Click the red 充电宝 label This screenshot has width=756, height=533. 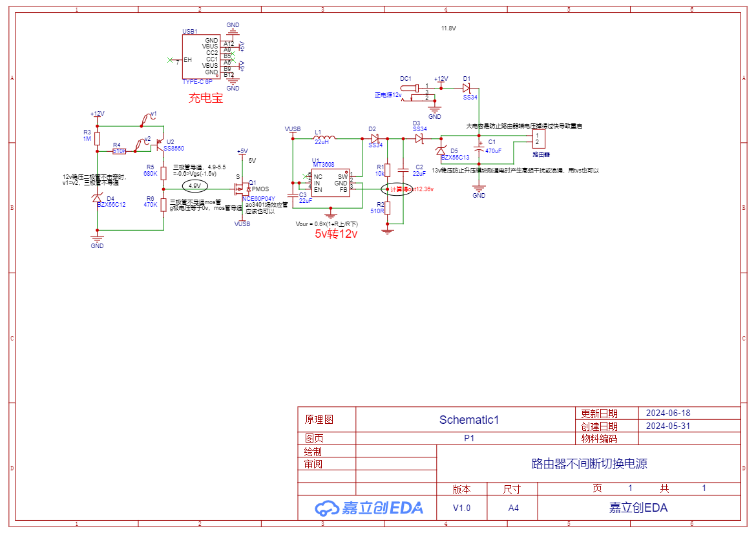(x=206, y=98)
